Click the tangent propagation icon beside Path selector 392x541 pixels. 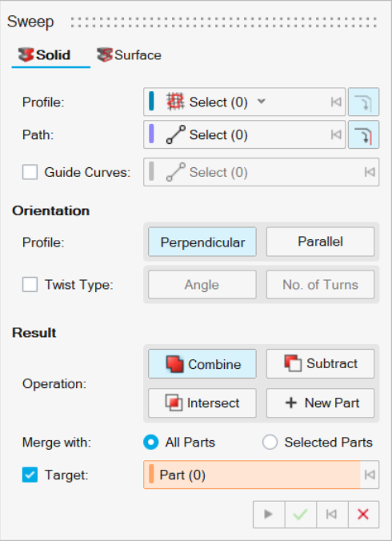363,134
